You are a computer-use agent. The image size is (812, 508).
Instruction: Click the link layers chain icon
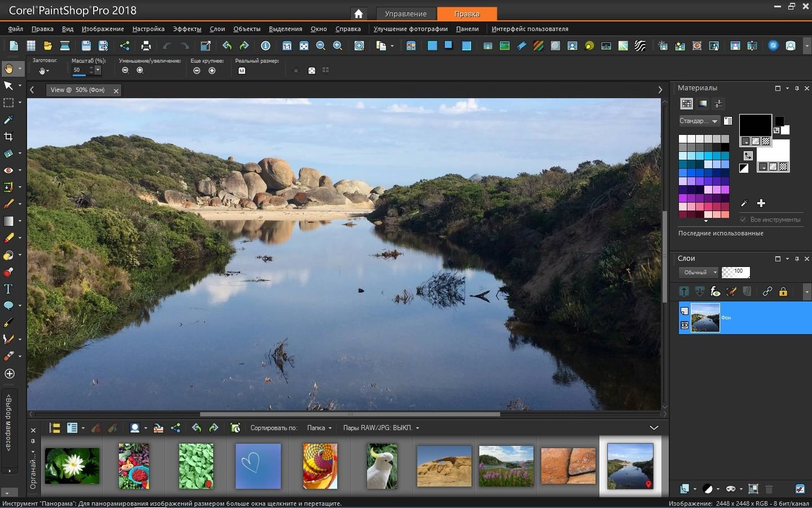click(767, 291)
